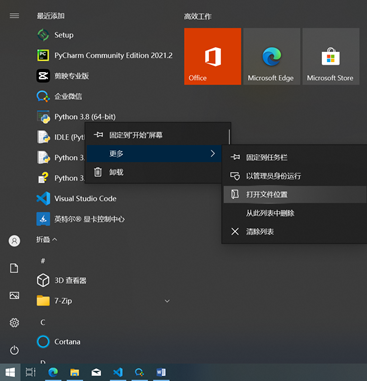The height and width of the screenshot is (381, 367).
Task: Click the 最近添加 heading
Action: 51,16
